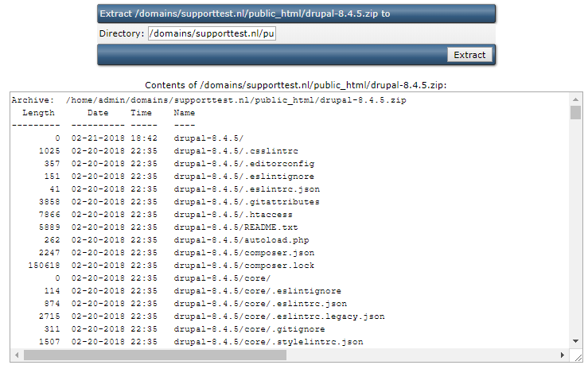
Task: Click the horizontal scrollbar thumb
Action: (x=155, y=355)
